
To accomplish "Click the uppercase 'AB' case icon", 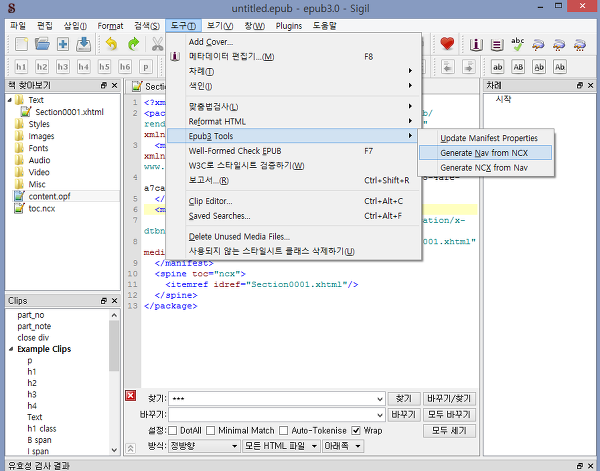I will click(x=518, y=67).
